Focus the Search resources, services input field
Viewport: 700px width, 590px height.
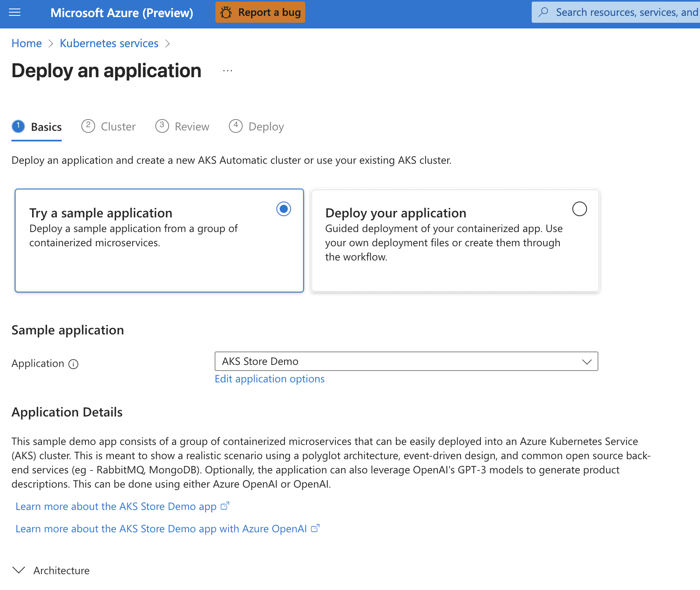[x=616, y=12]
